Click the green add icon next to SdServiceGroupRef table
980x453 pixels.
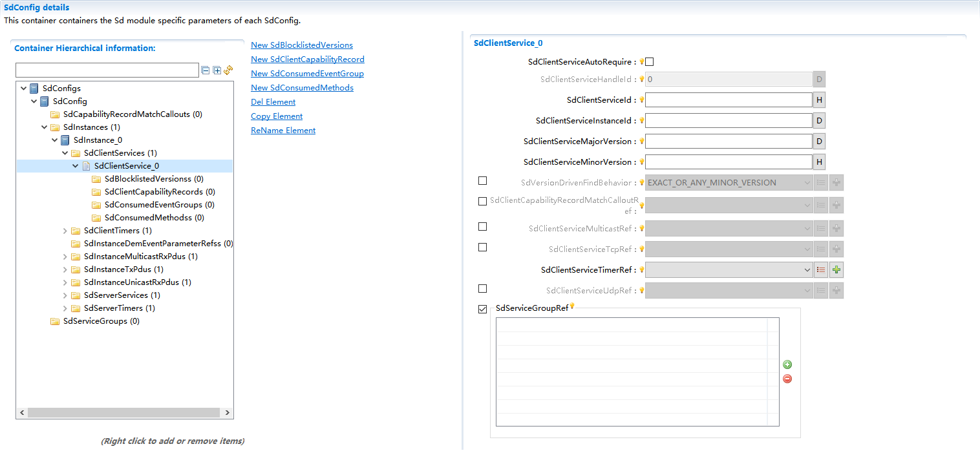[x=787, y=364]
